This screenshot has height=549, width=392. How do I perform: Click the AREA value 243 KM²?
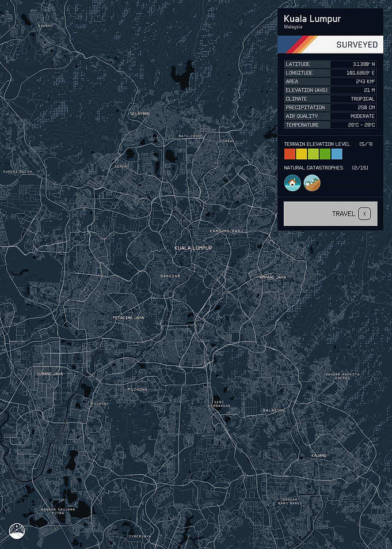[x=366, y=82]
